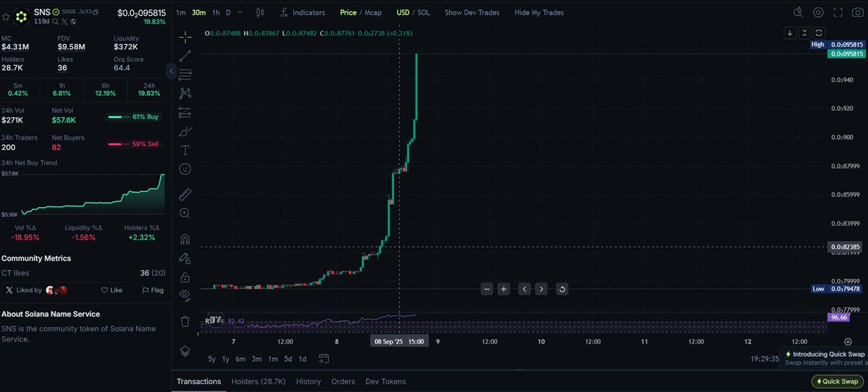Viewport: 868px width, 392px height.
Task: Click the down-arrow chart pane button
Action: [790, 33]
